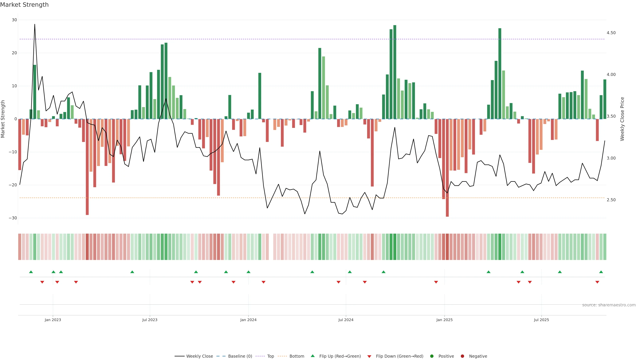Click the first green flip-up triangle at far left
Image resolution: width=644 pixels, height=362 pixels.
pyautogui.click(x=31, y=272)
